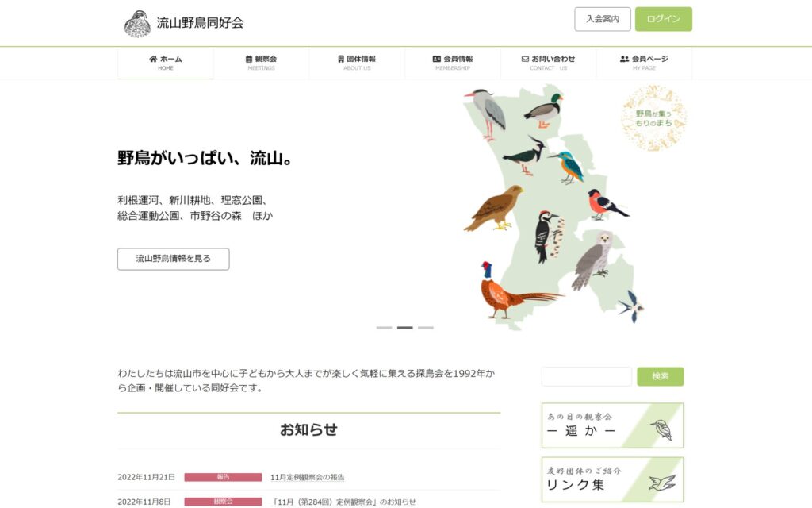The image size is (812, 508).
Task: Open the 11月定例観察会の報告 news link
Action: point(308,477)
